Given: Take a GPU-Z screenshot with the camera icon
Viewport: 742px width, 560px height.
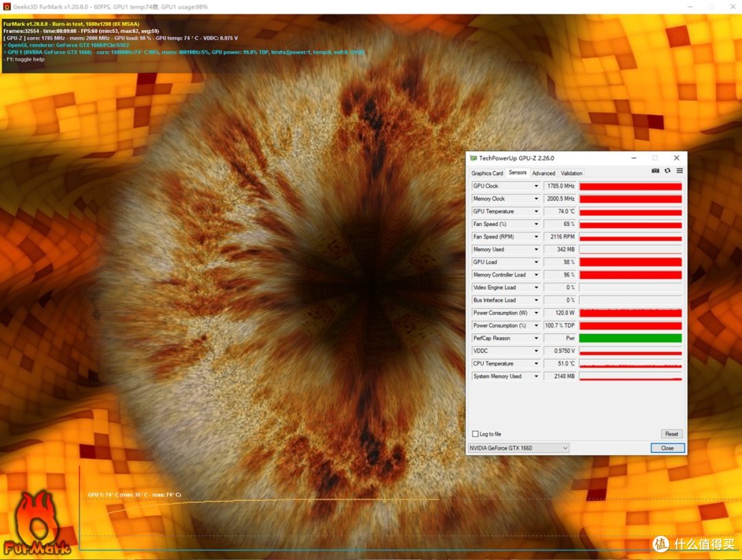Looking at the screenshot, I should click(655, 171).
